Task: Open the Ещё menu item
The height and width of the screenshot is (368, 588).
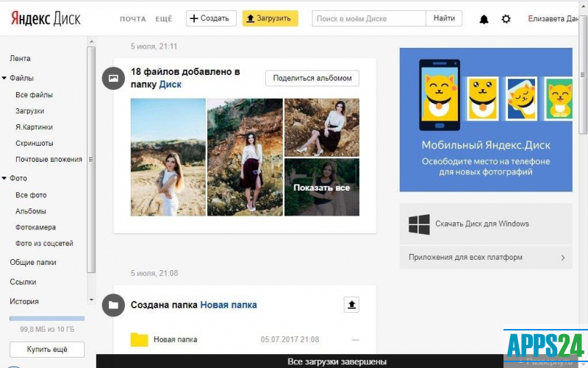Action: (x=163, y=19)
